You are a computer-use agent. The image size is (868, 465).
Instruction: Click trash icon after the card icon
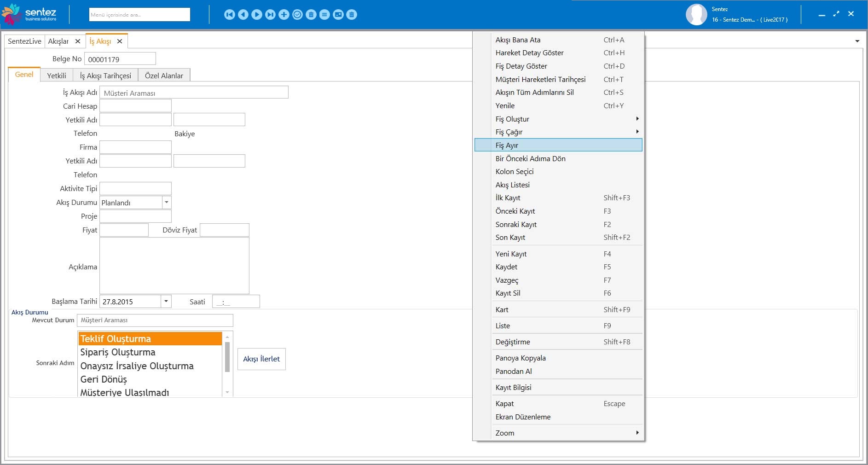352,15
